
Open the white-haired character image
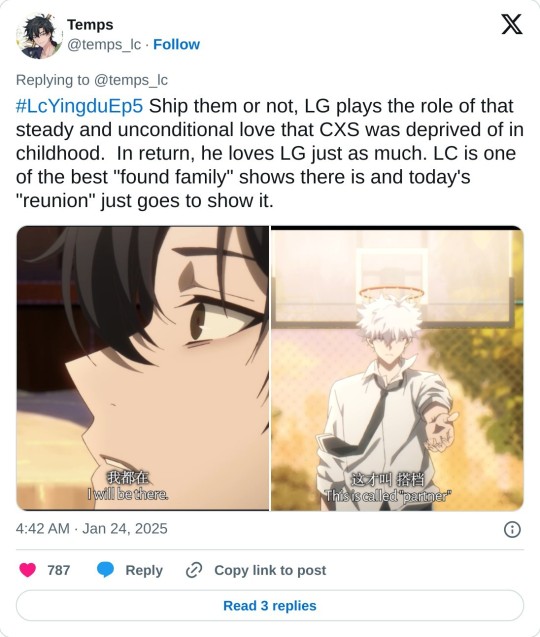click(x=397, y=368)
